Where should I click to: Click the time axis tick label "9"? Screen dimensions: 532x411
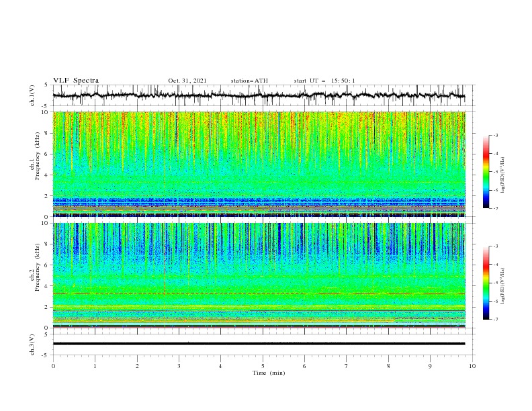click(x=430, y=366)
